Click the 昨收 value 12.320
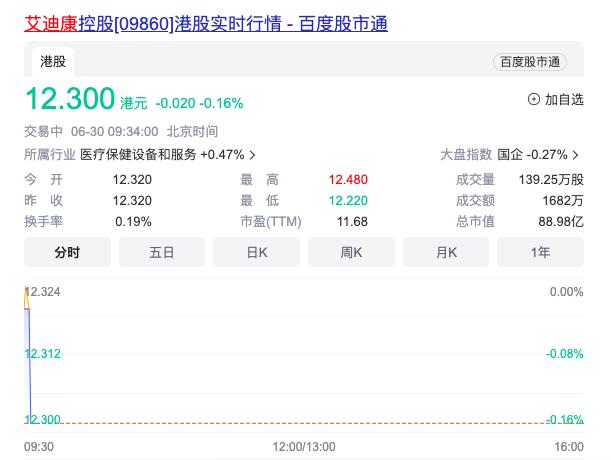The height and width of the screenshot is (460, 611). pyautogui.click(x=132, y=201)
